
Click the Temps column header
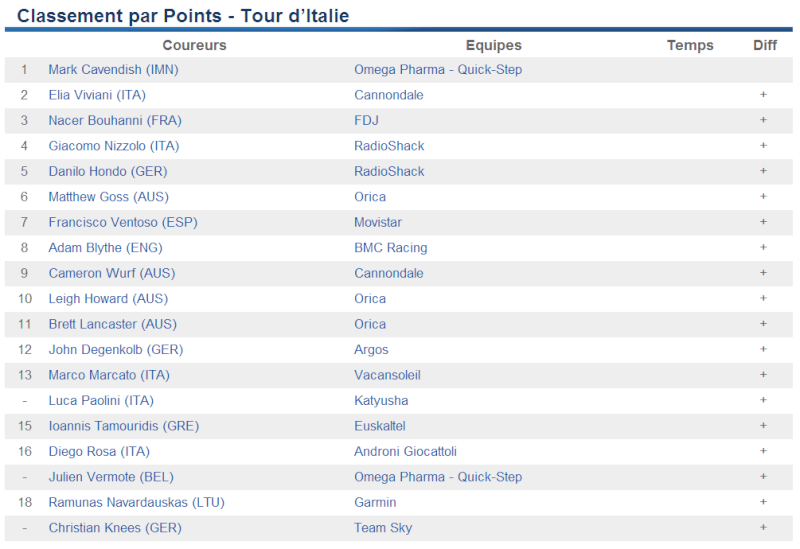pos(690,45)
